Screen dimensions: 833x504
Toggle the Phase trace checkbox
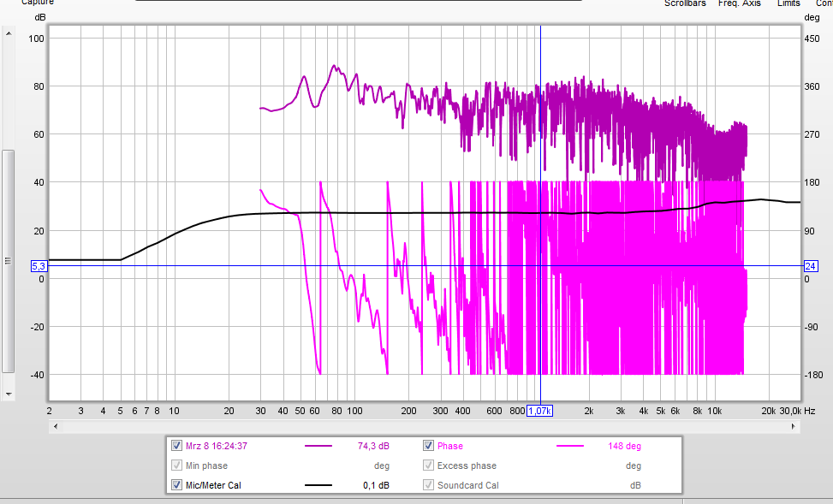tap(428, 446)
